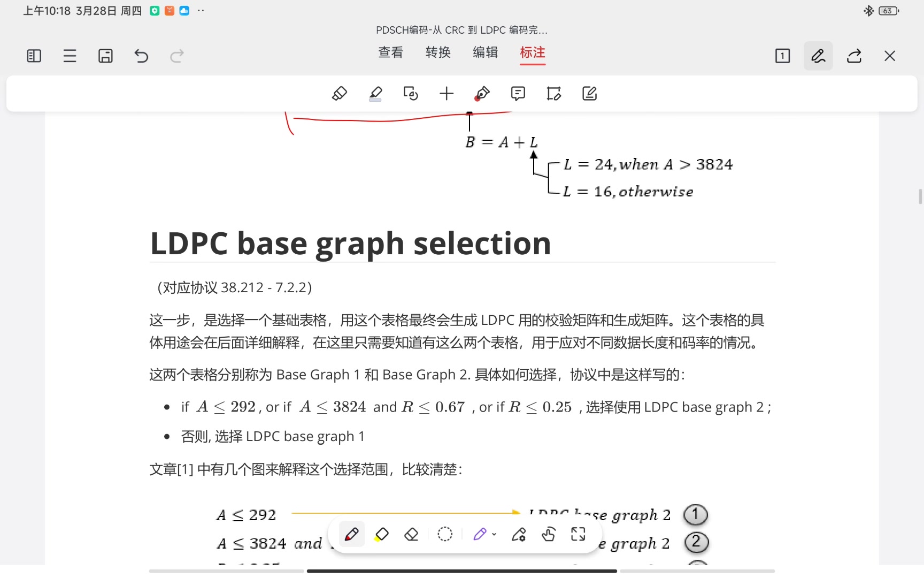Enter fullscreen via the expand corners icon

[x=578, y=534]
